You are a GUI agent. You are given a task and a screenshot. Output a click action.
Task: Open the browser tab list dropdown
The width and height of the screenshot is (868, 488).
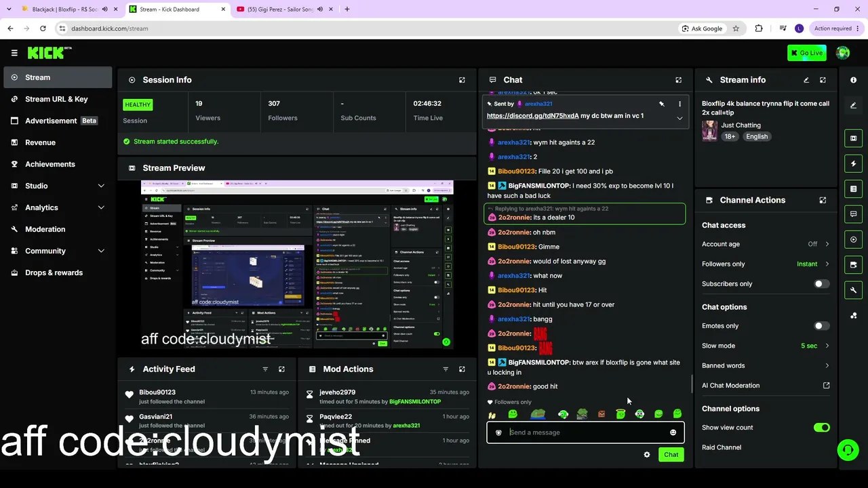point(9,9)
